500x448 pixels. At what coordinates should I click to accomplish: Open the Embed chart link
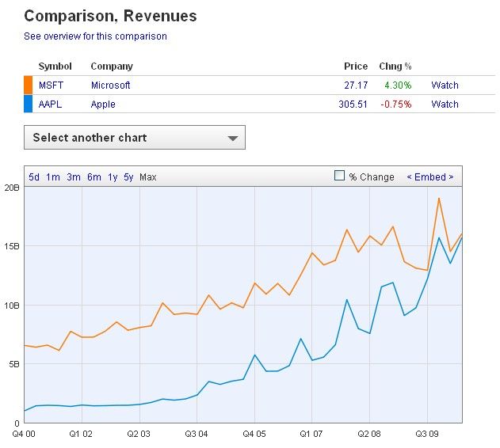point(430,177)
